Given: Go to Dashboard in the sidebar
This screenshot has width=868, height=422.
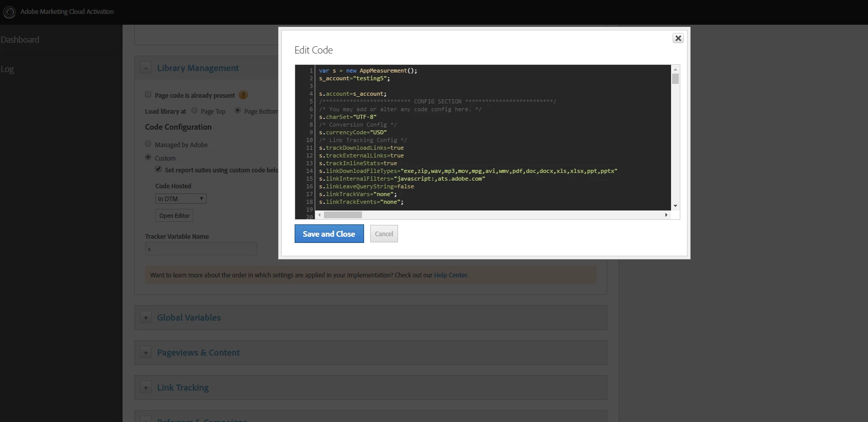Looking at the screenshot, I should (20, 40).
